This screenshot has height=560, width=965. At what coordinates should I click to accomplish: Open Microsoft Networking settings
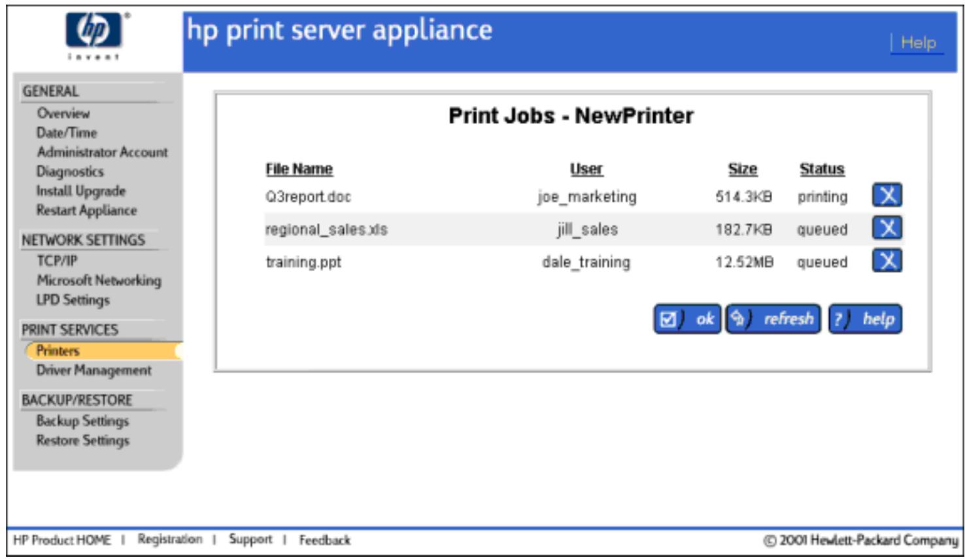99,280
